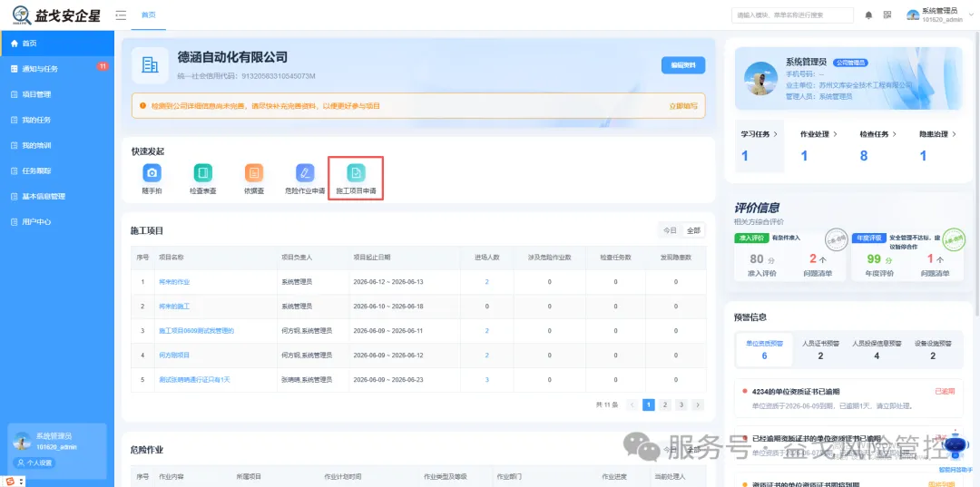Expand 作业处理 arrow

point(835,134)
